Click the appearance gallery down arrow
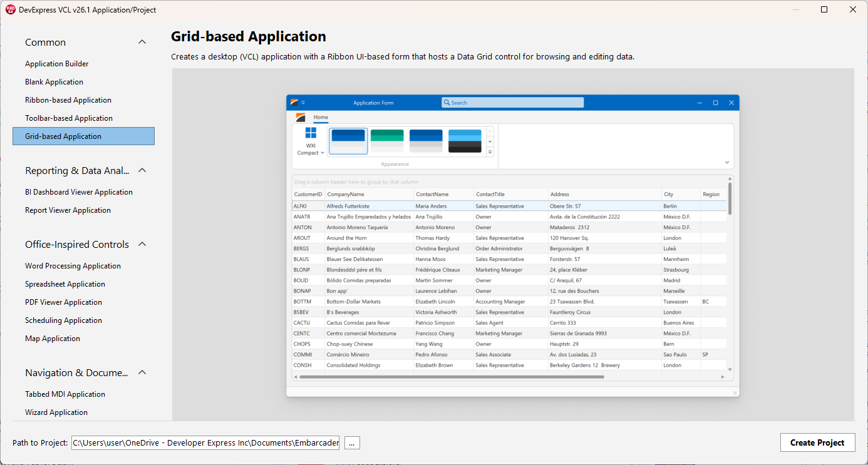 pyautogui.click(x=490, y=141)
